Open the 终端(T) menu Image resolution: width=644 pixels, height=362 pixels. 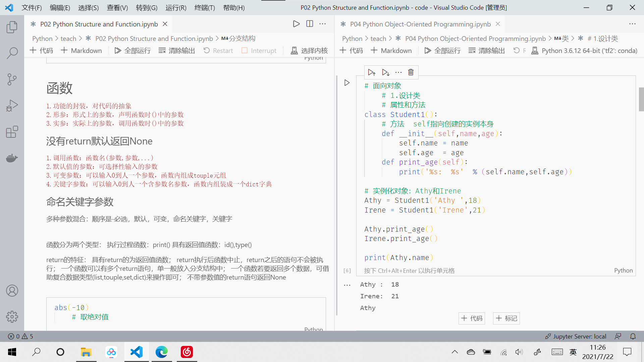[204, 7]
